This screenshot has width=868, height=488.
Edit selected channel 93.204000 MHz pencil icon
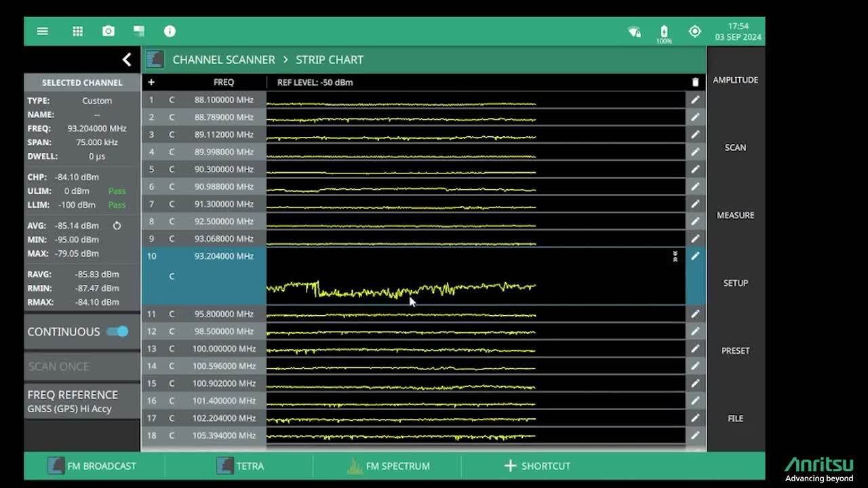coord(695,256)
